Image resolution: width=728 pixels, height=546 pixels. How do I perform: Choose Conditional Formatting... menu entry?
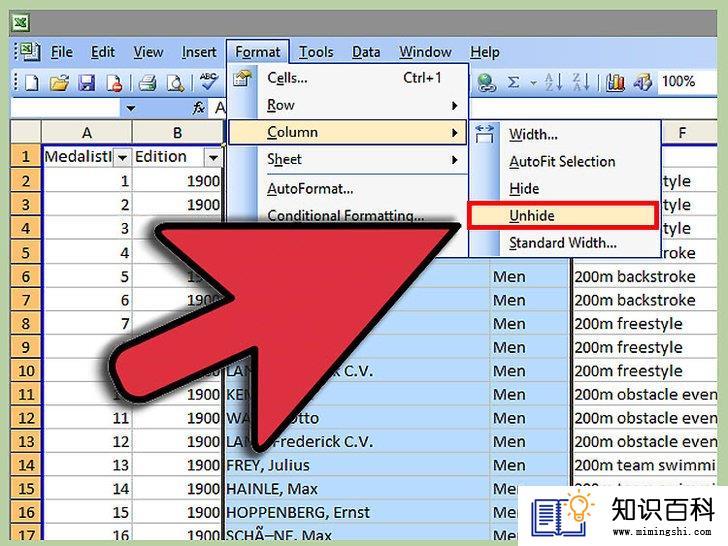click(x=348, y=215)
